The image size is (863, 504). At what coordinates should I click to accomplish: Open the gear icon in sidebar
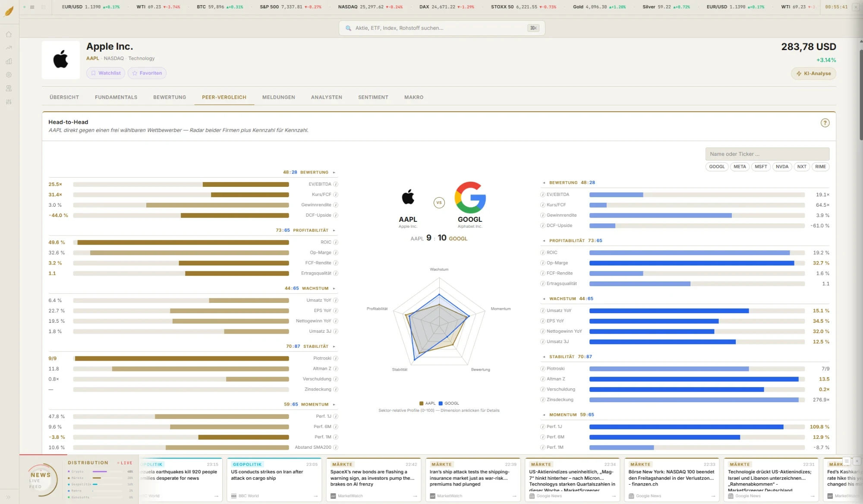pyautogui.click(x=9, y=75)
